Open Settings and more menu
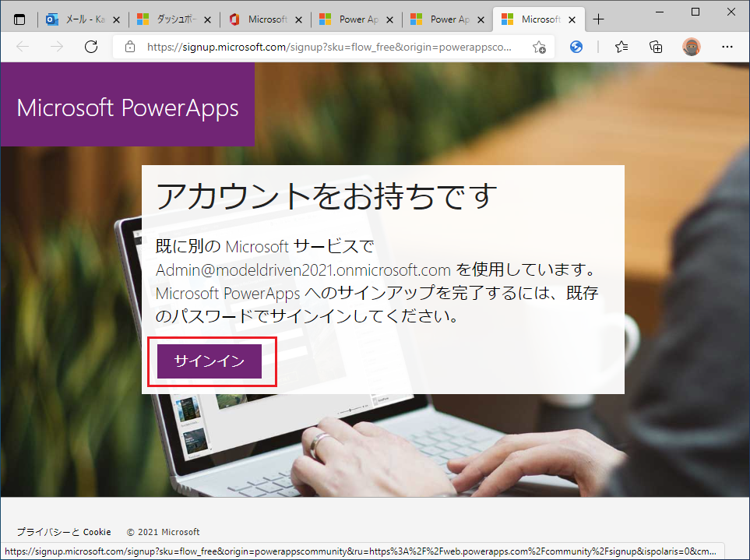 click(727, 47)
